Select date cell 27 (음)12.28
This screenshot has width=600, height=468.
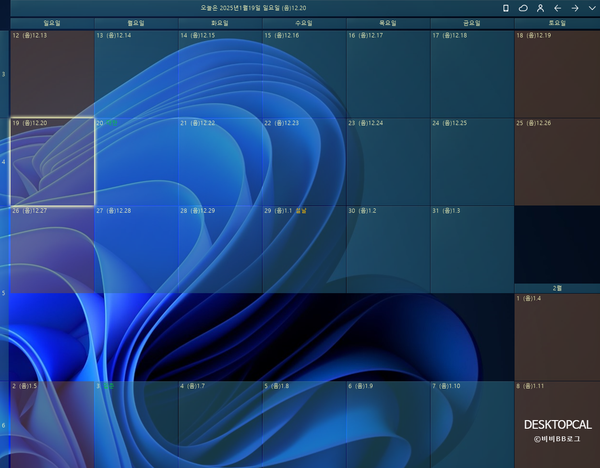136,249
